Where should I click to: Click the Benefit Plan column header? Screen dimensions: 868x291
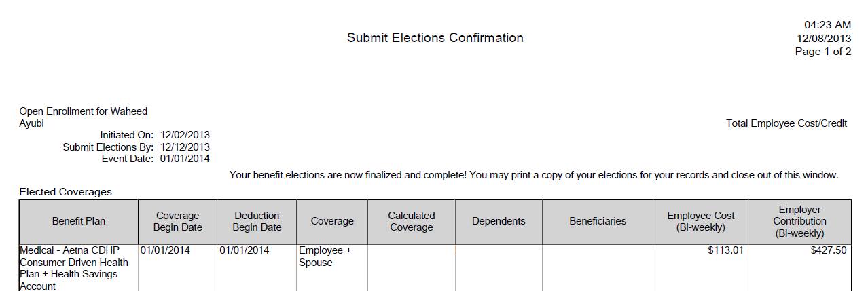click(x=79, y=221)
